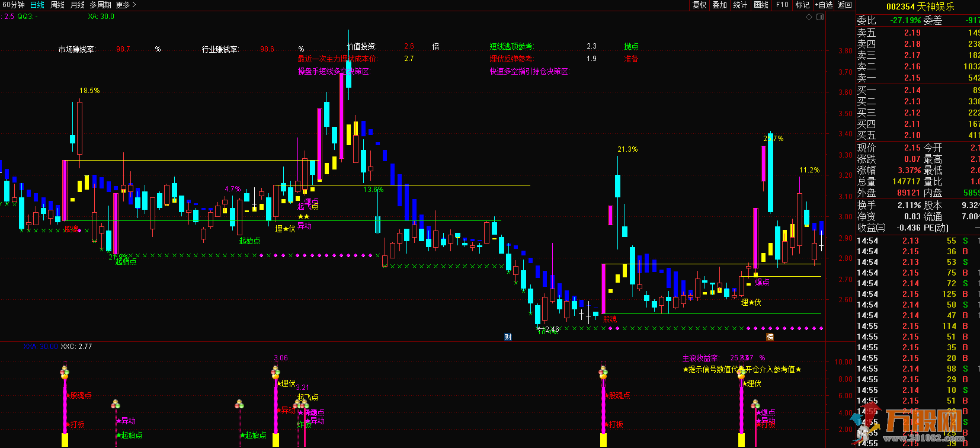Click the 21.3% gain label on chart

[x=627, y=149]
